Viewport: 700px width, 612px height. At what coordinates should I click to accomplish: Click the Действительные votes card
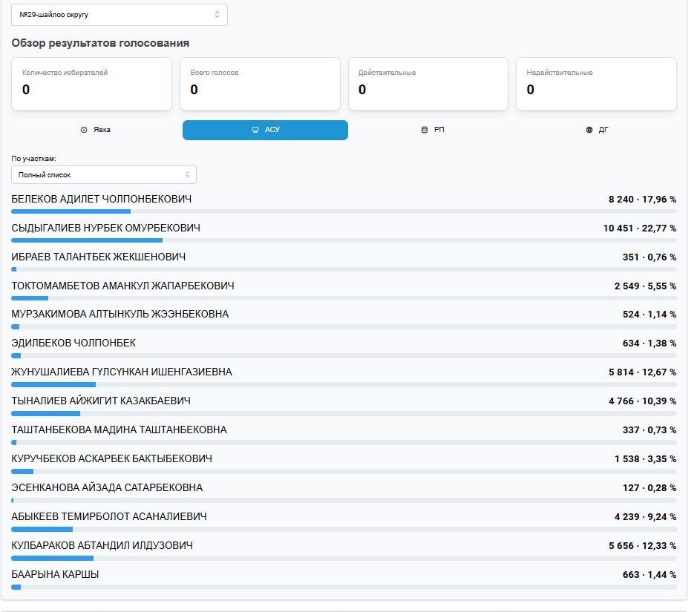pos(428,84)
